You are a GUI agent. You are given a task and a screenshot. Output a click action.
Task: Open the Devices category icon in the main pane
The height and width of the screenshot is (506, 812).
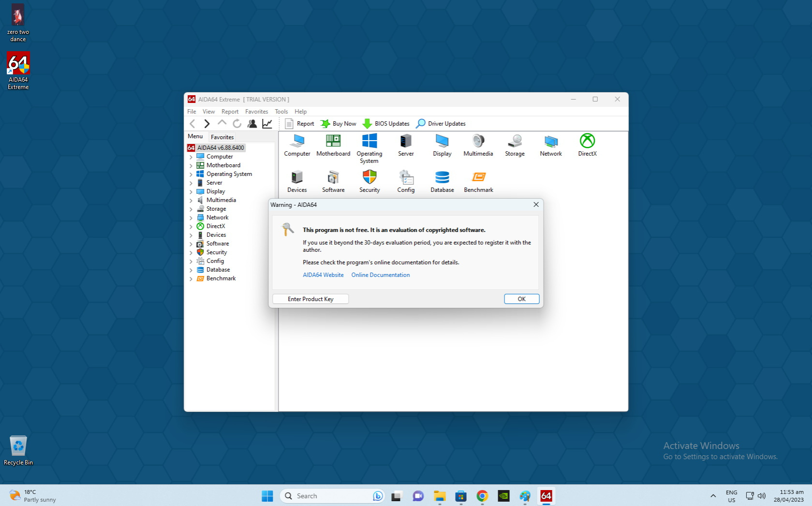(x=297, y=181)
